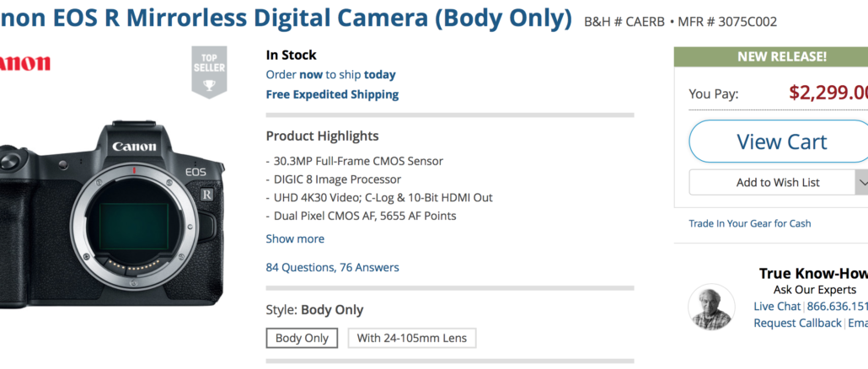Click the Order now to ship today text
Image resolution: width=868 pixels, height=369 pixels.
330,75
